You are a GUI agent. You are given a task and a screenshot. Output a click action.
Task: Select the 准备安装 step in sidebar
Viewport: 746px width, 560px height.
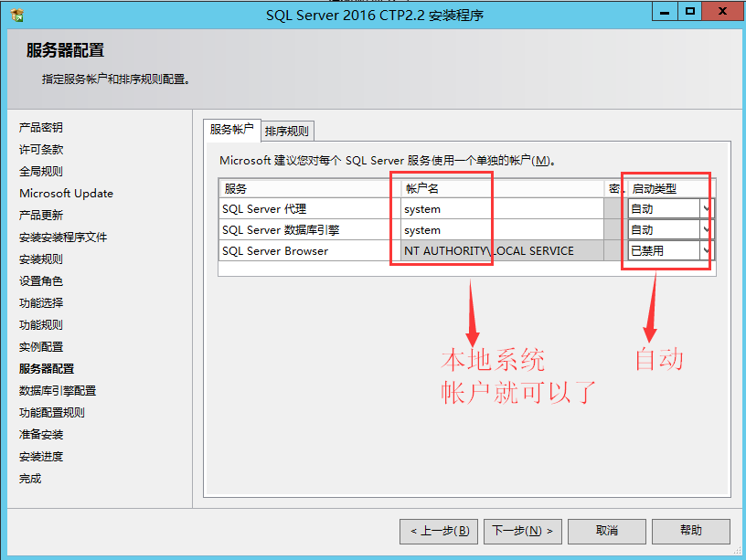pyautogui.click(x=41, y=434)
